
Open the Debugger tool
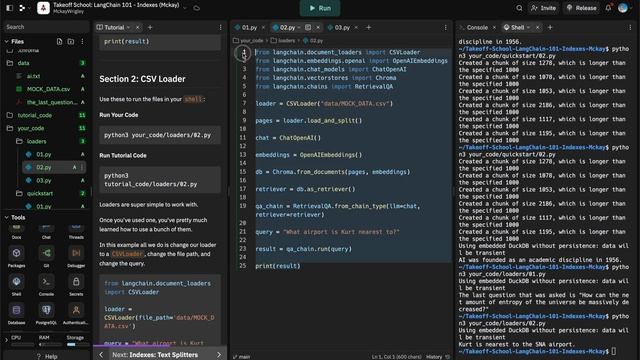(x=76, y=256)
